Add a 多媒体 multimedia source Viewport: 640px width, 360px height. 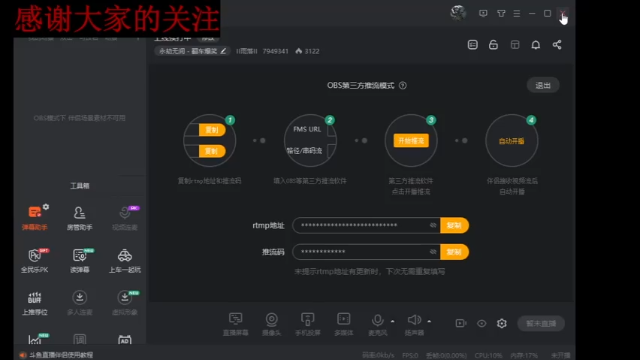click(344, 324)
